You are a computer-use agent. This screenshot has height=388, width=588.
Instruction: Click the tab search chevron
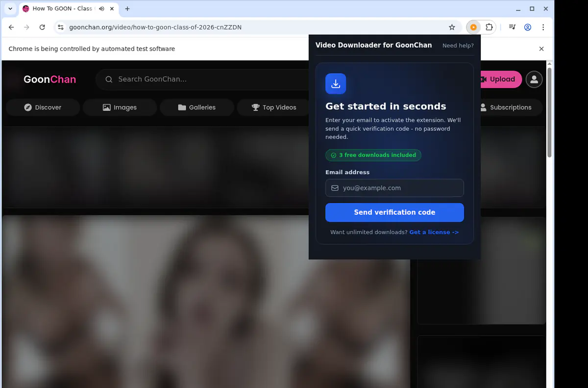point(10,9)
